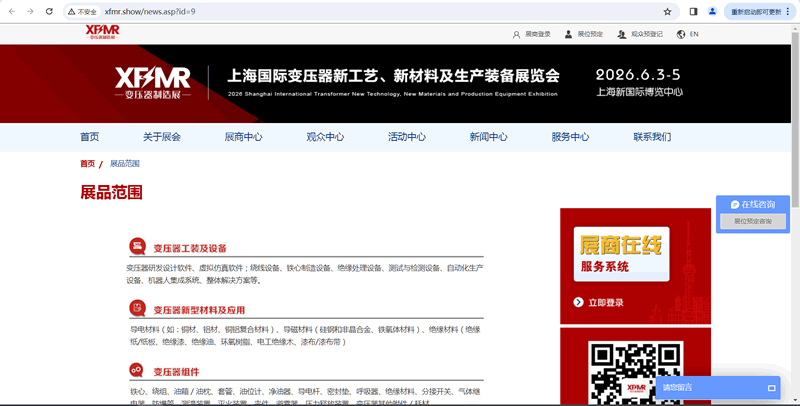The height and width of the screenshot is (406, 800).
Task: Bookmark this page with the star icon
Action: coord(667,11)
